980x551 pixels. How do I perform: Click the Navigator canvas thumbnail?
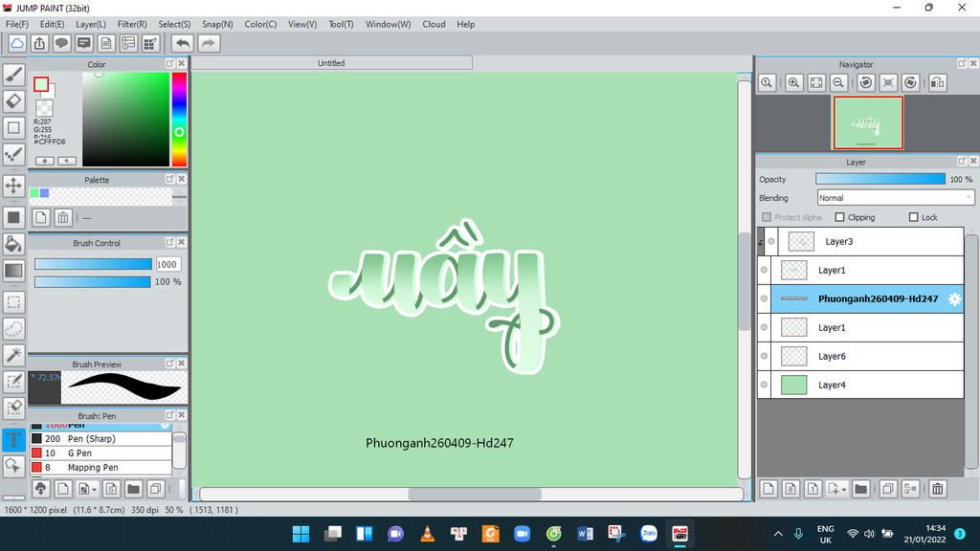pyautogui.click(x=867, y=122)
